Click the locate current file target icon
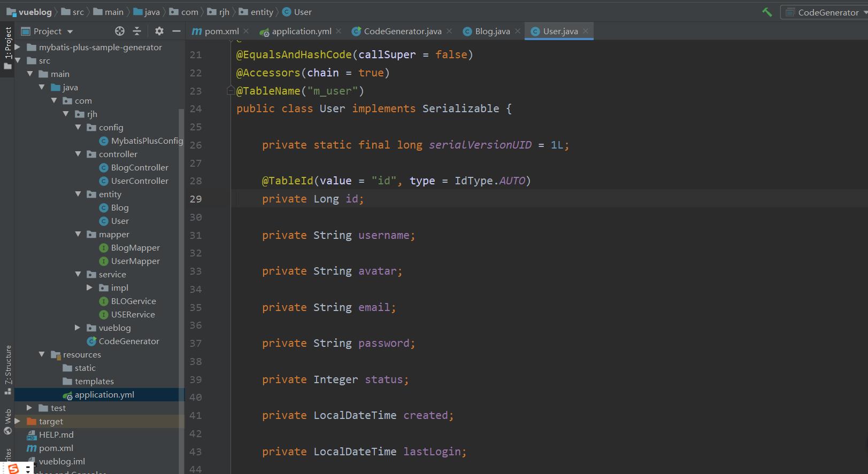The image size is (868, 474). click(x=120, y=31)
